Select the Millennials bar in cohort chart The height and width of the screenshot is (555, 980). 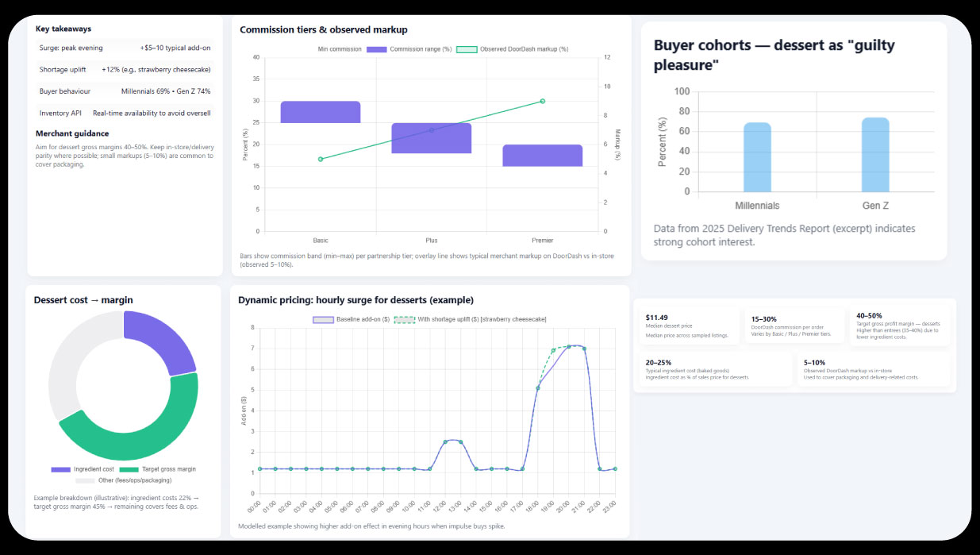[x=757, y=157]
